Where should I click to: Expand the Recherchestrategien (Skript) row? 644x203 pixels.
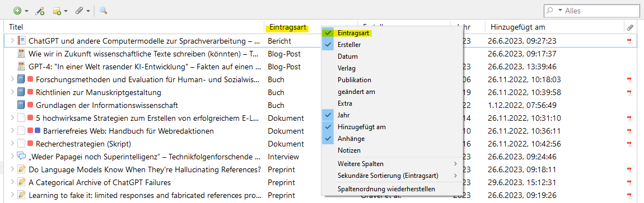point(12,144)
